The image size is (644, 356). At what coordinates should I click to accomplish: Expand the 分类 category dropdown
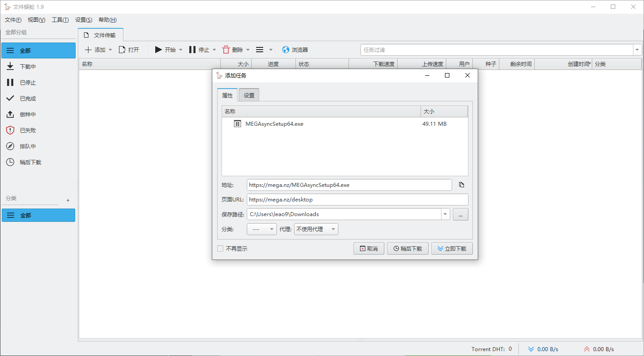click(x=271, y=229)
